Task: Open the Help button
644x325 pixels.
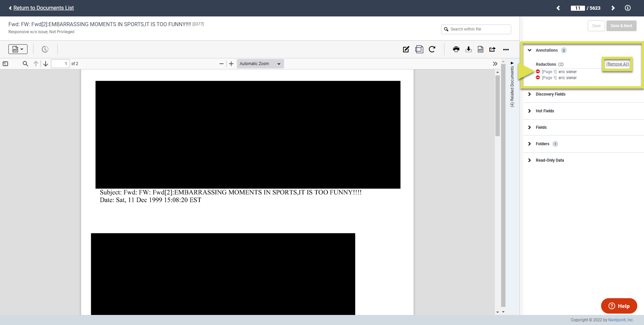Action: click(x=619, y=306)
